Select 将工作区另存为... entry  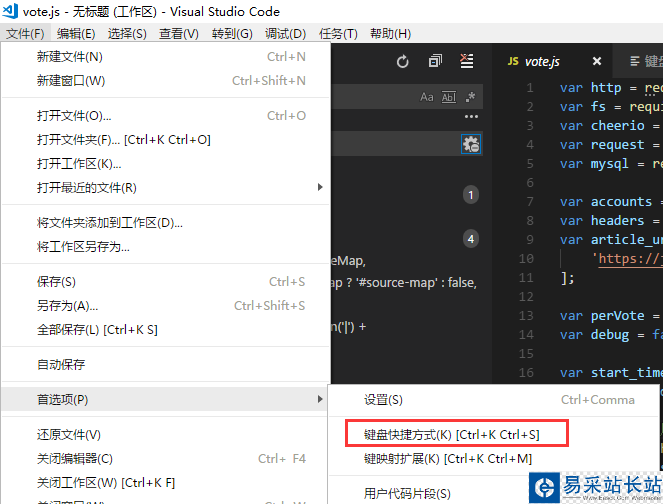[x=165, y=246]
